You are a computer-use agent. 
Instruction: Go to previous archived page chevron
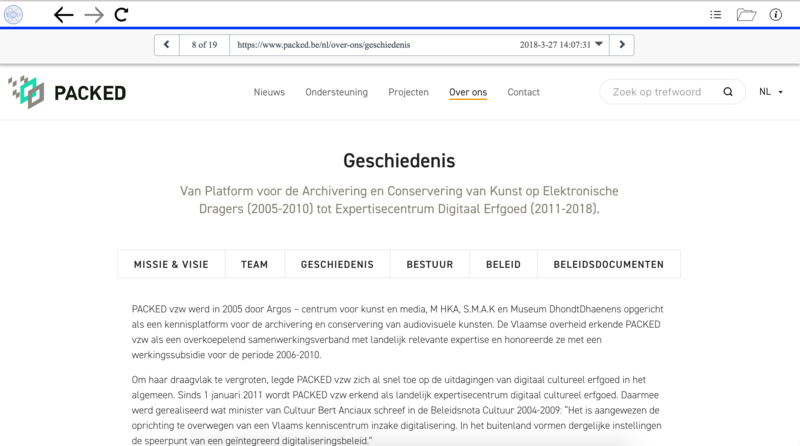pos(165,45)
